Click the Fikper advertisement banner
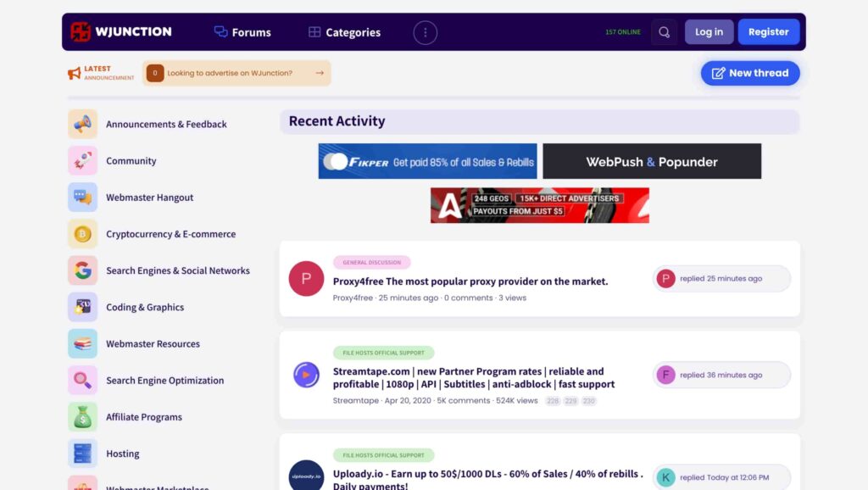 tap(427, 161)
